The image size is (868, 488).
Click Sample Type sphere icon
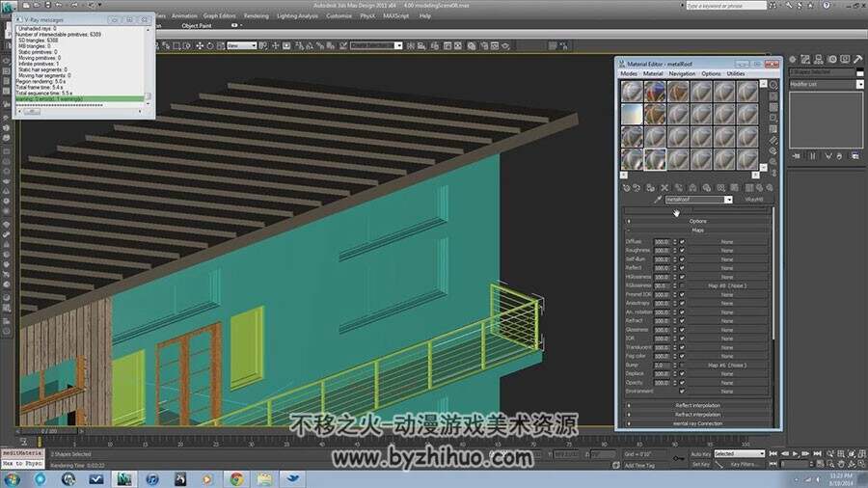(x=773, y=85)
